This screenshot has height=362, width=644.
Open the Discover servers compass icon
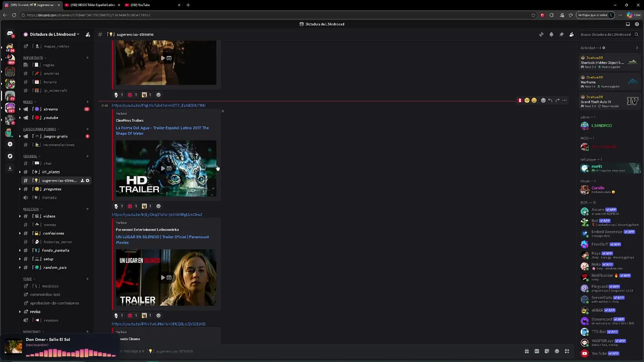click(10, 156)
